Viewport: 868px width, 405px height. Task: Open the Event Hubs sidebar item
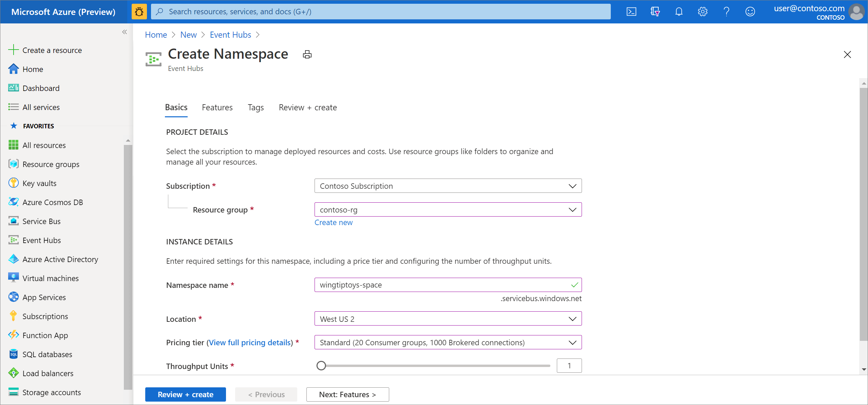(42, 240)
